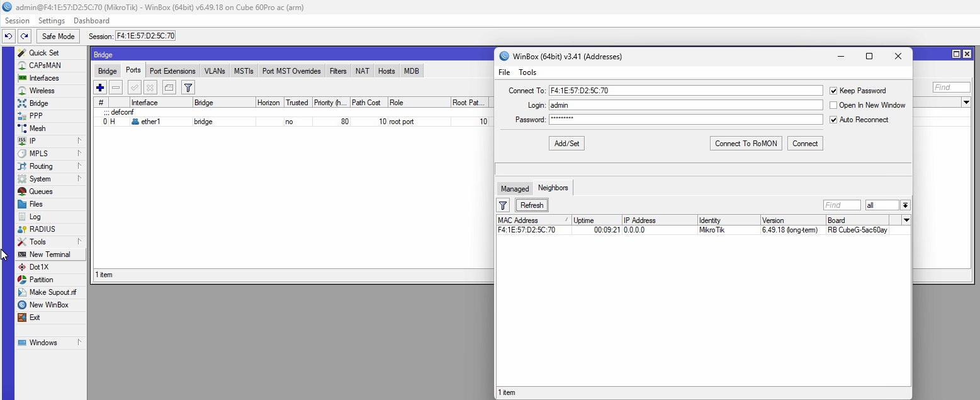
Task: Launch New Terminal from sidebar
Action: pyautogui.click(x=50, y=254)
